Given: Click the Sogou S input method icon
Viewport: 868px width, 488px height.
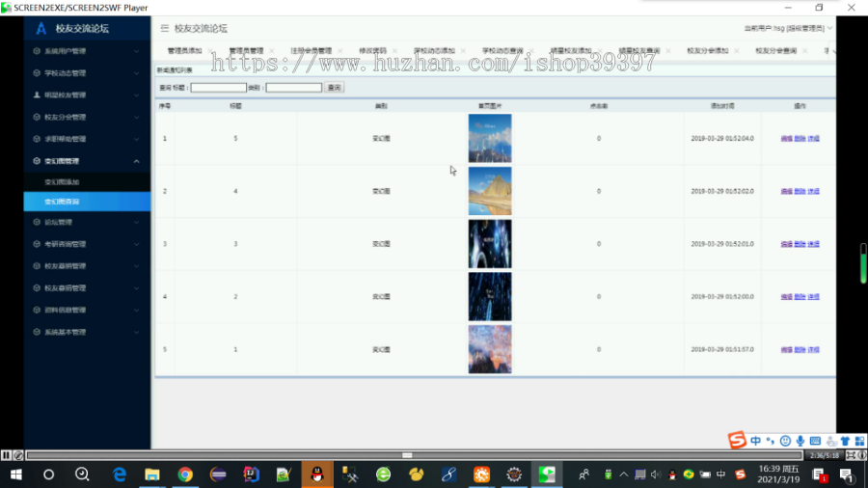Looking at the screenshot, I should tap(737, 441).
